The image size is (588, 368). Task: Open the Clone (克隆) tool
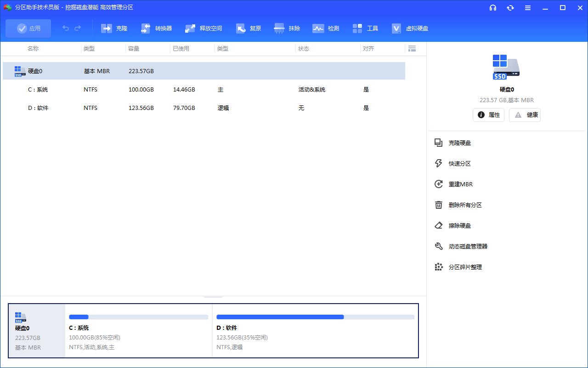coord(114,28)
